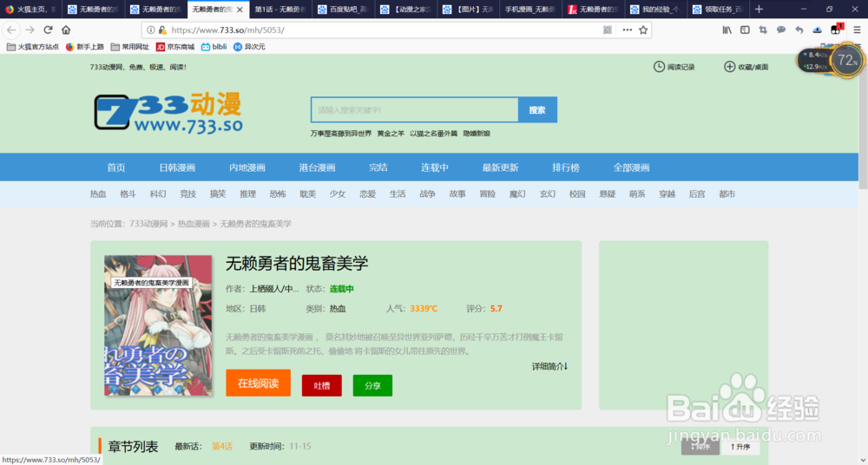
Task: Open the QR code icon in address bar
Action: (608, 29)
